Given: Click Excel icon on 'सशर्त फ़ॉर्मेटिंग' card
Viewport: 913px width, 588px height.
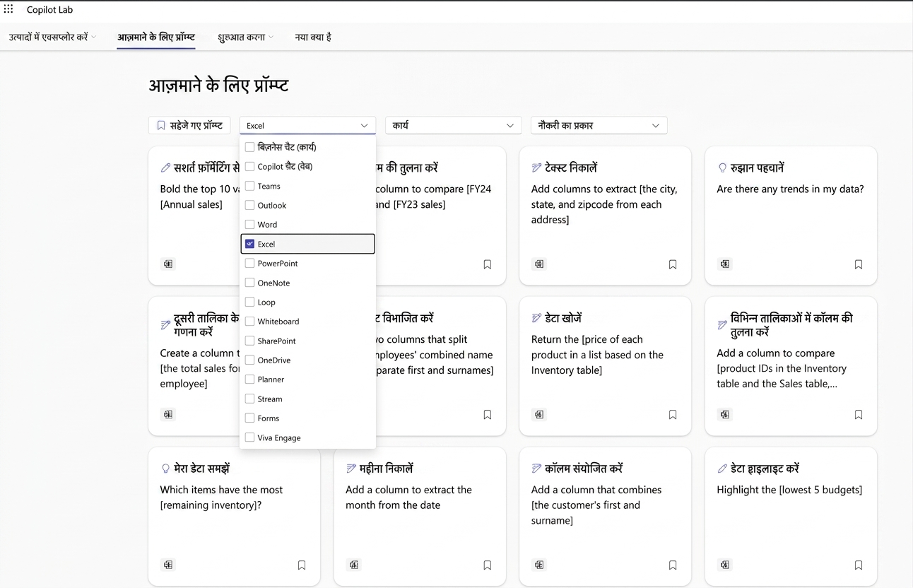Looking at the screenshot, I should click(168, 264).
